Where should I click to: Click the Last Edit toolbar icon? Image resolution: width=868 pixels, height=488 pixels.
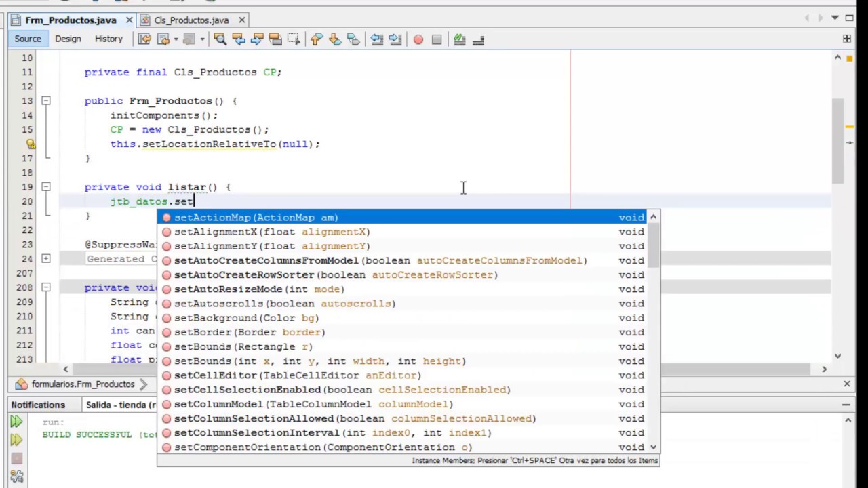144,39
